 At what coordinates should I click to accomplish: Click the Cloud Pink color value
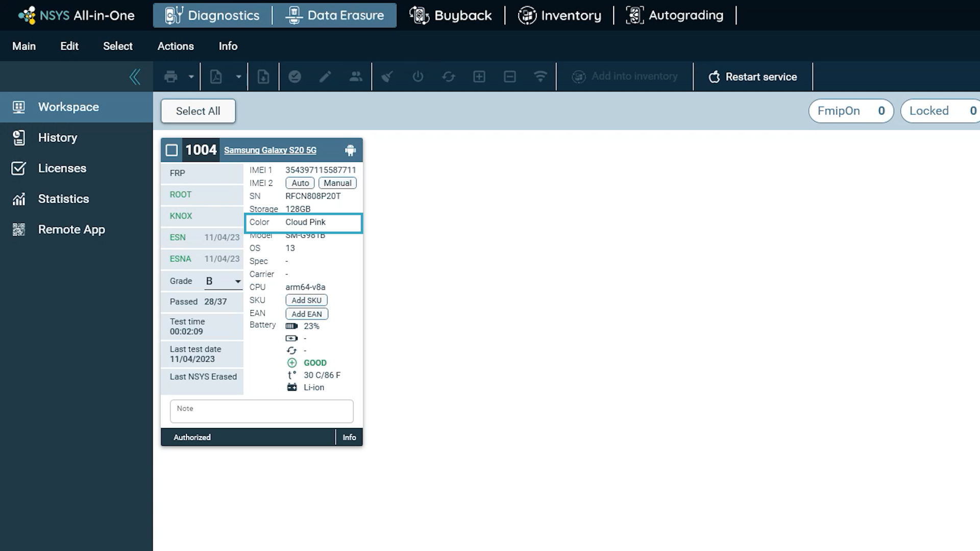305,222
